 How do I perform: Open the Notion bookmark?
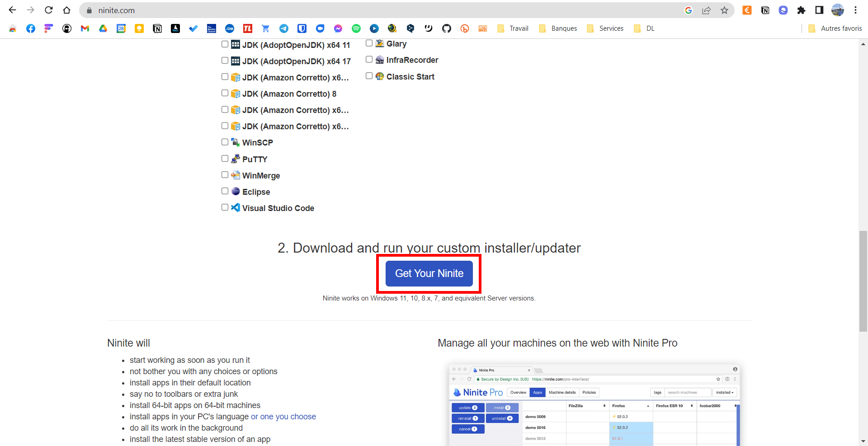(157, 28)
